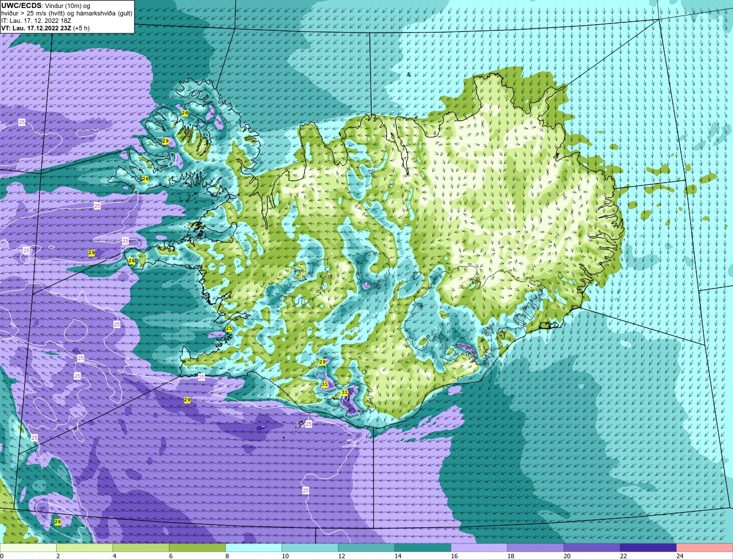Screen dimensions: 733x560
Task: Click the 12–14 m/s teal legend swatch
Action: (367, 548)
